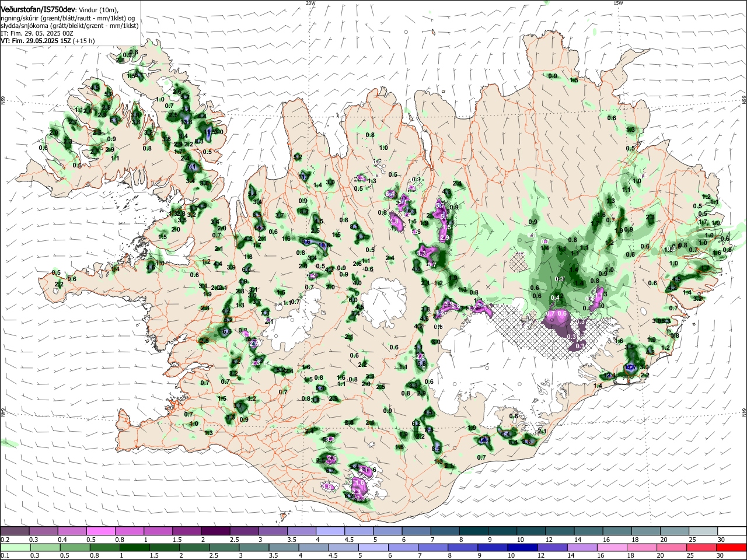Click the 'VT: Fim. 29.05.2025 15Z (+15 h)' line
The height and width of the screenshot is (560, 747).
tap(47, 41)
